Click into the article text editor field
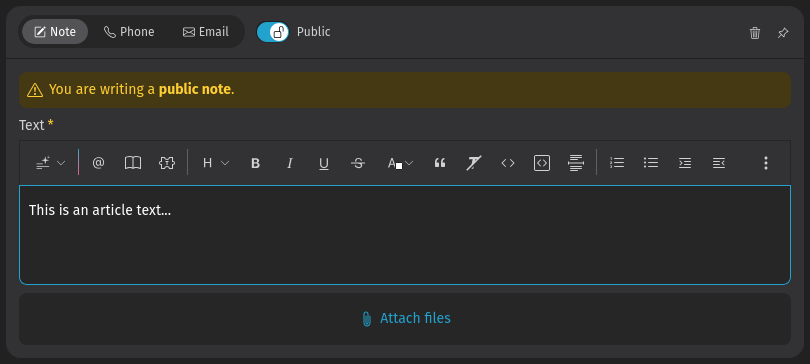This screenshot has height=364, width=810. pyautogui.click(x=405, y=234)
